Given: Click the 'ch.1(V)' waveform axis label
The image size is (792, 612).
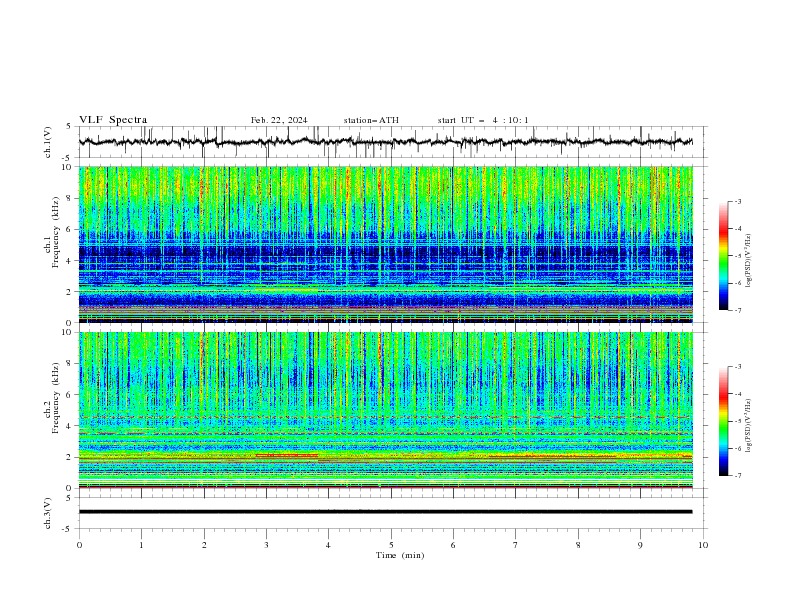Looking at the screenshot, I should coord(48,142).
